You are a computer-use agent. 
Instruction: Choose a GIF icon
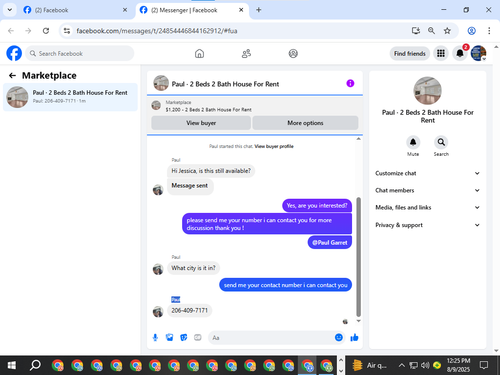198,338
